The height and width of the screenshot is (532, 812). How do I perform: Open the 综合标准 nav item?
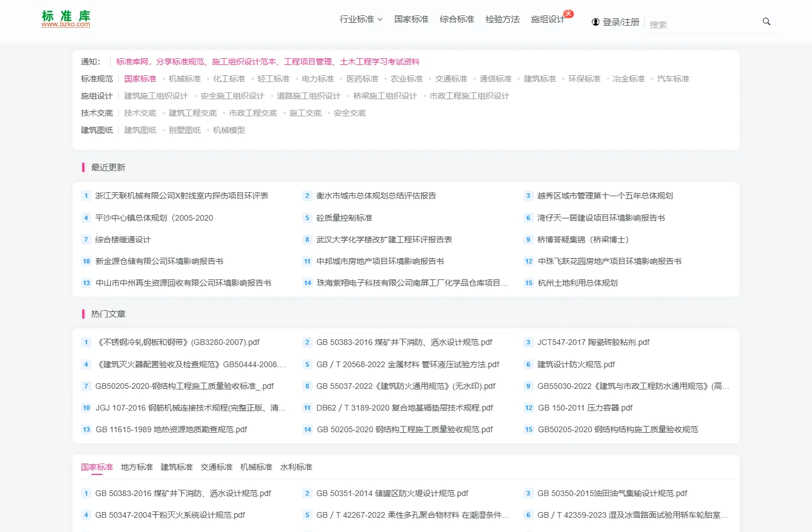(x=457, y=19)
